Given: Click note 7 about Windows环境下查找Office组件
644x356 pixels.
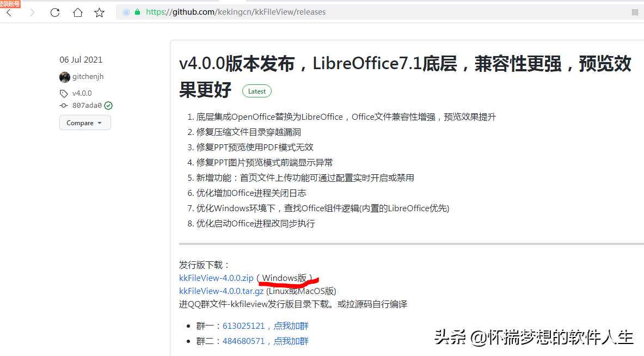Looking at the screenshot, I should pyautogui.click(x=323, y=208).
